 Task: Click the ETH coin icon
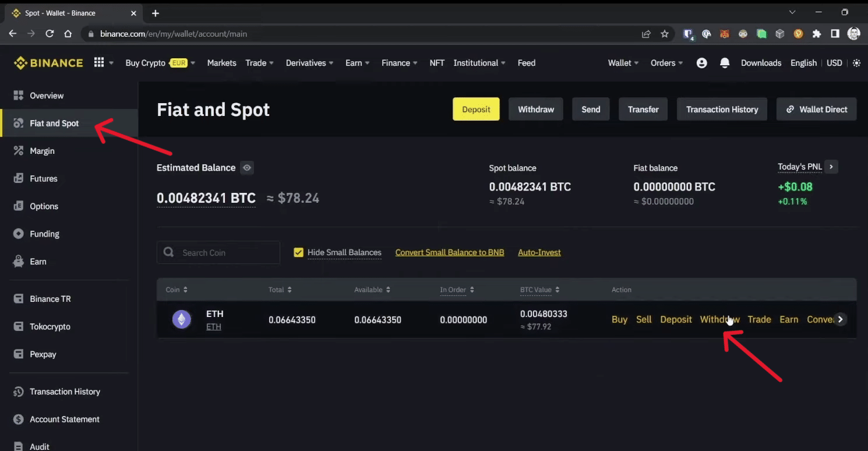[182, 319]
